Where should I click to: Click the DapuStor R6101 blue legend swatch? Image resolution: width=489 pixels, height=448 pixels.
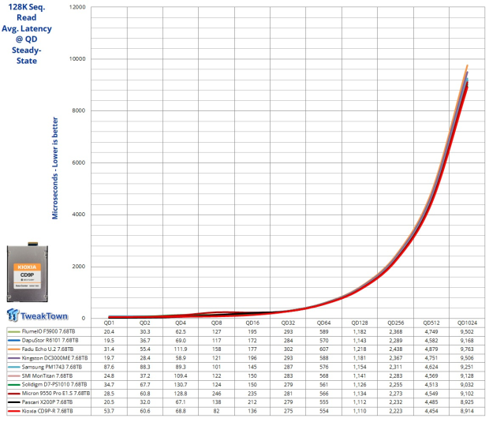(x=13, y=341)
